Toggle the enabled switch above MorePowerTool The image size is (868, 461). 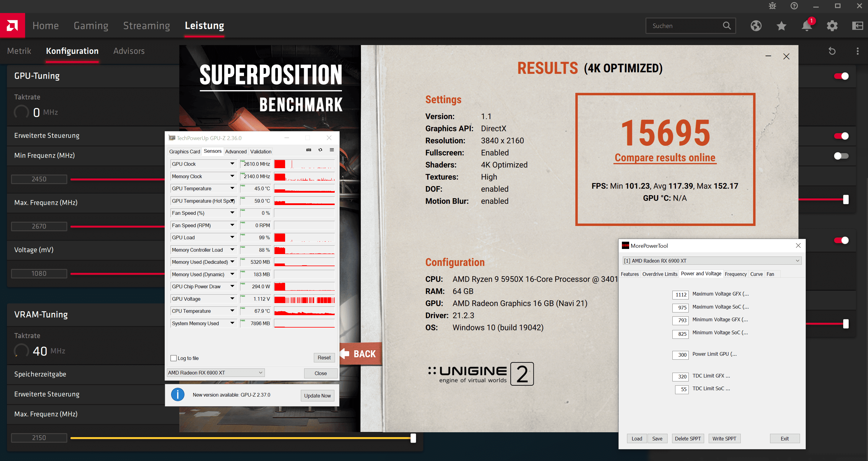[841, 240]
